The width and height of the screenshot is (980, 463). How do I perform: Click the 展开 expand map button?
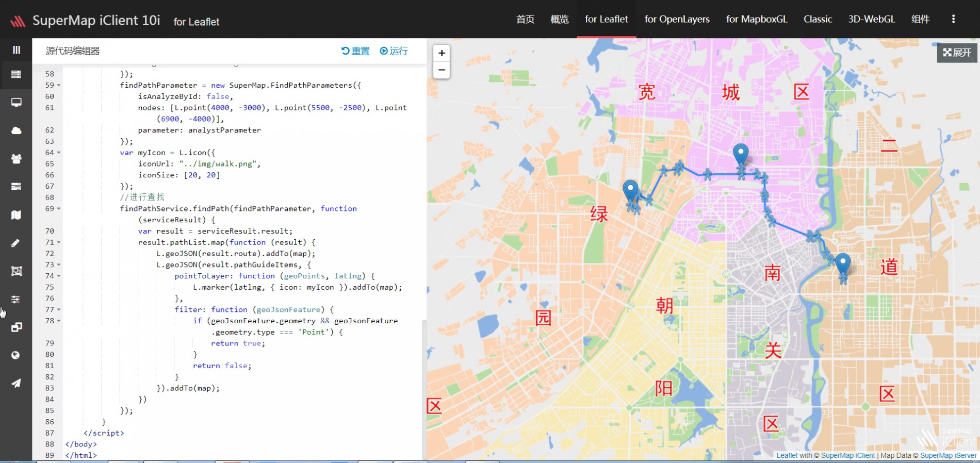[957, 53]
